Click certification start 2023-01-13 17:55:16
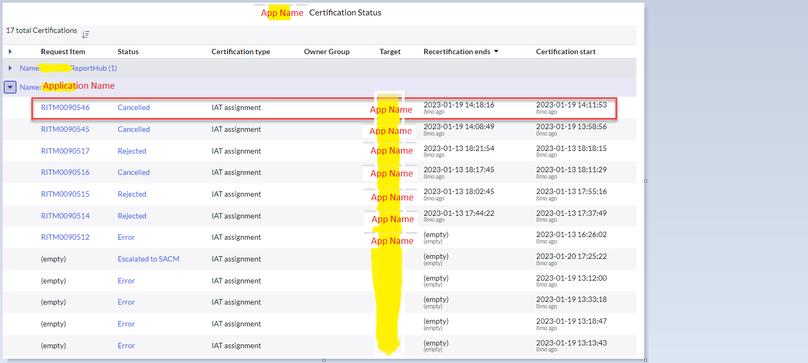 tap(571, 191)
